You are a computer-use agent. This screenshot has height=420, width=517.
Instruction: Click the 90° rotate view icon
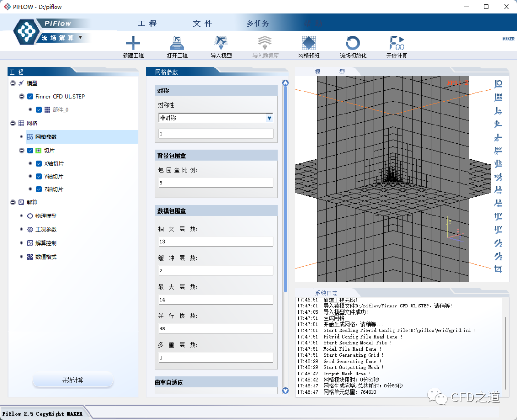(x=498, y=150)
